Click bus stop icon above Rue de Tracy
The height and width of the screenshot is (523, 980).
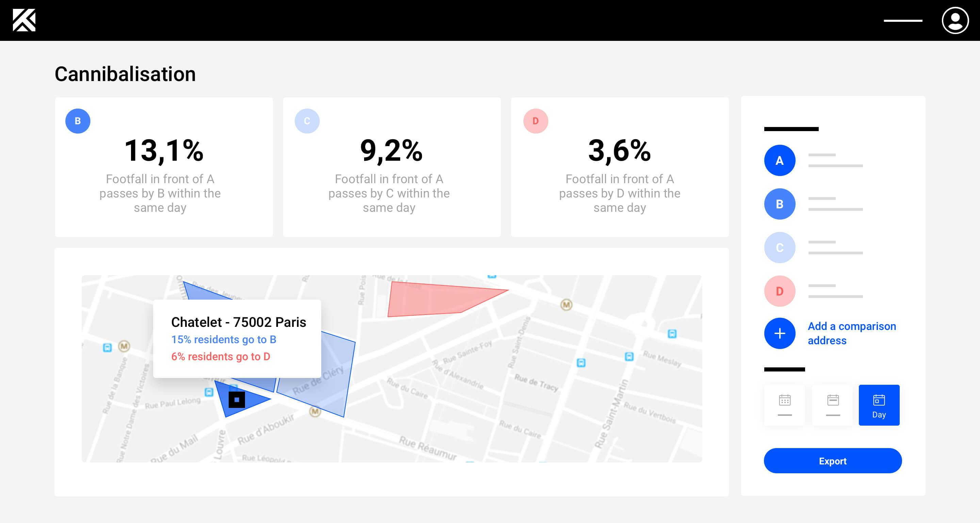tap(581, 363)
